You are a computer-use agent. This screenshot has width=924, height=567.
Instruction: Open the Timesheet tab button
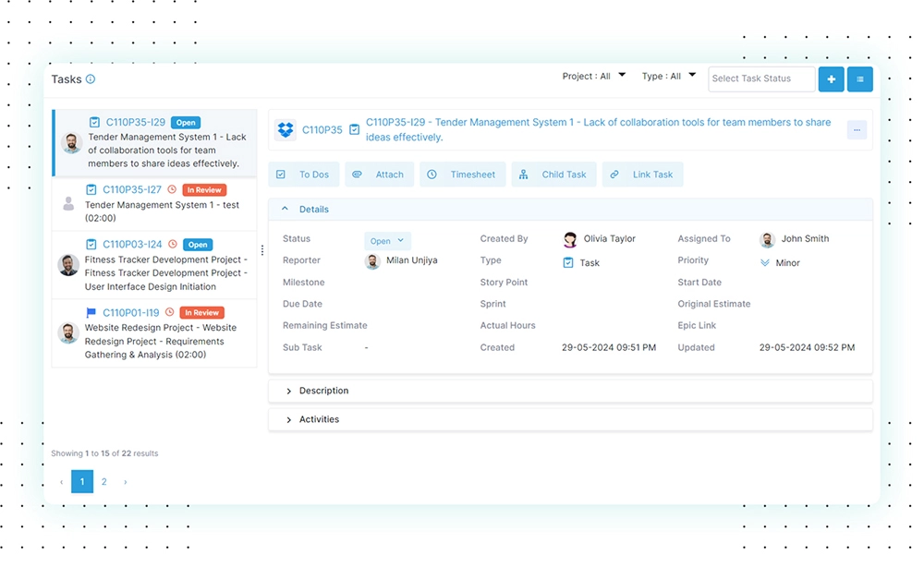pos(462,175)
